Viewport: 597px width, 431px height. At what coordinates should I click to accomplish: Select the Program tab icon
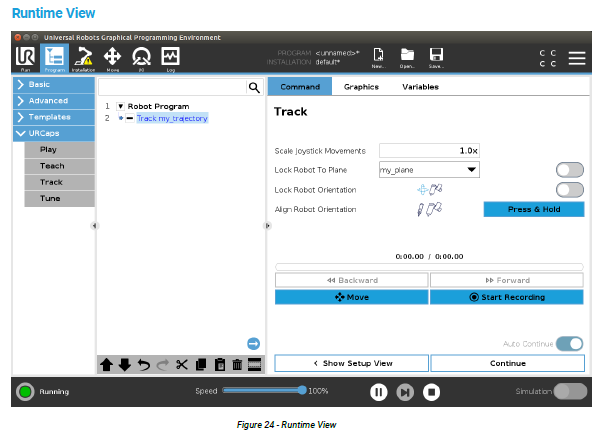(x=54, y=58)
